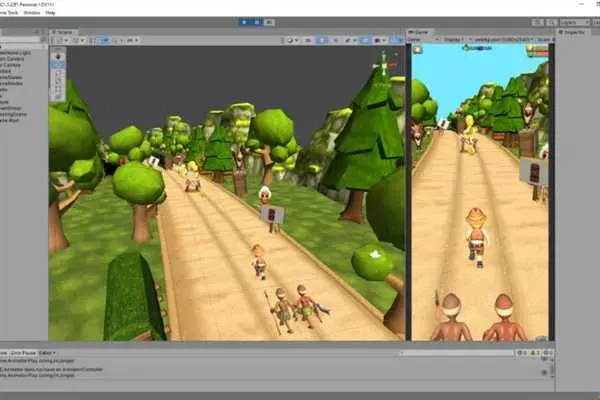Screen dimensions: 600x400
Task: Toggle 2D mode in Scene view
Action: tap(308, 40)
